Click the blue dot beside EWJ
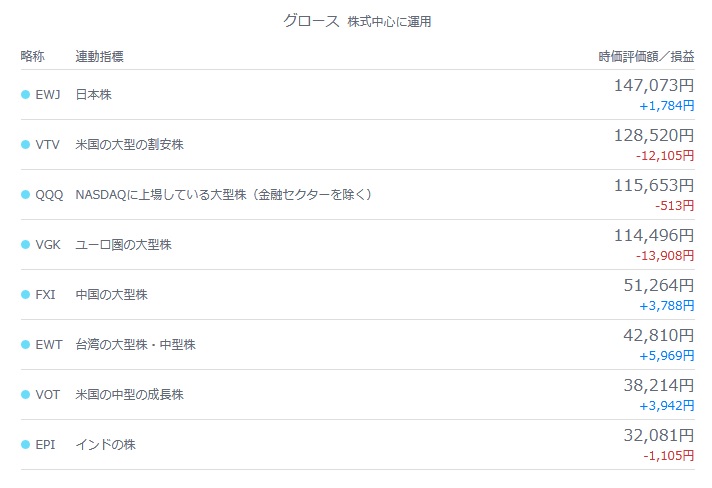Viewport: 712px width, 488px height. [25, 94]
